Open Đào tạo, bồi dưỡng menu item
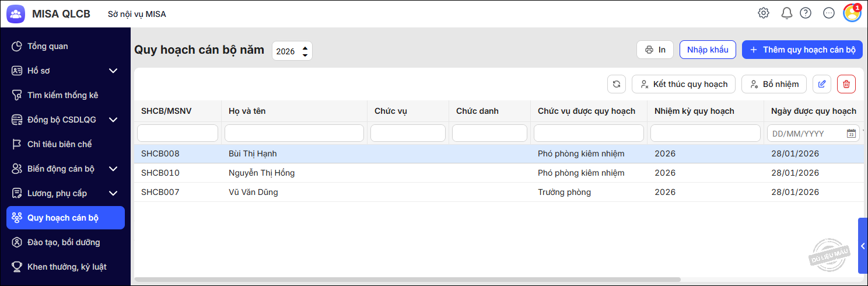This screenshot has width=868, height=286. (x=64, y=242)
